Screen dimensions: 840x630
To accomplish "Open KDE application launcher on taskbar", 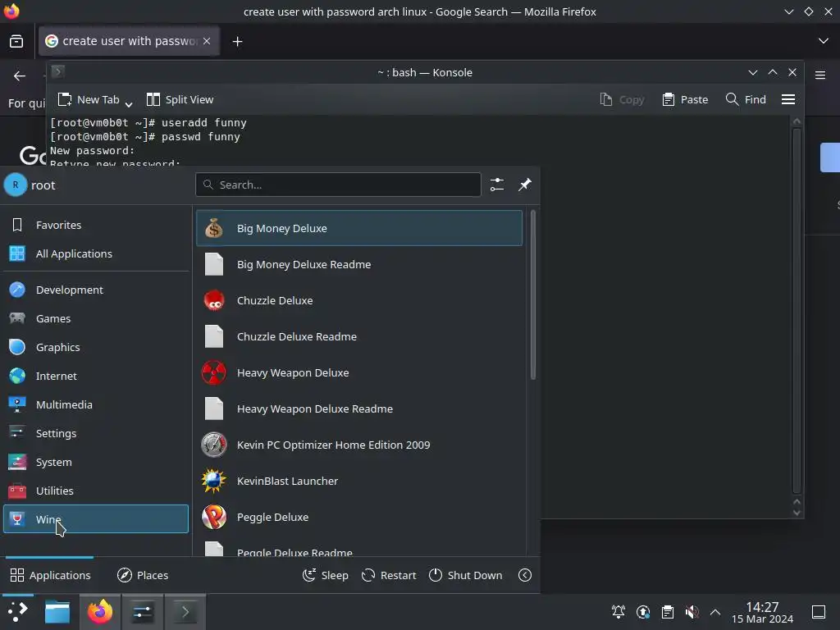I will click(17, 612).
